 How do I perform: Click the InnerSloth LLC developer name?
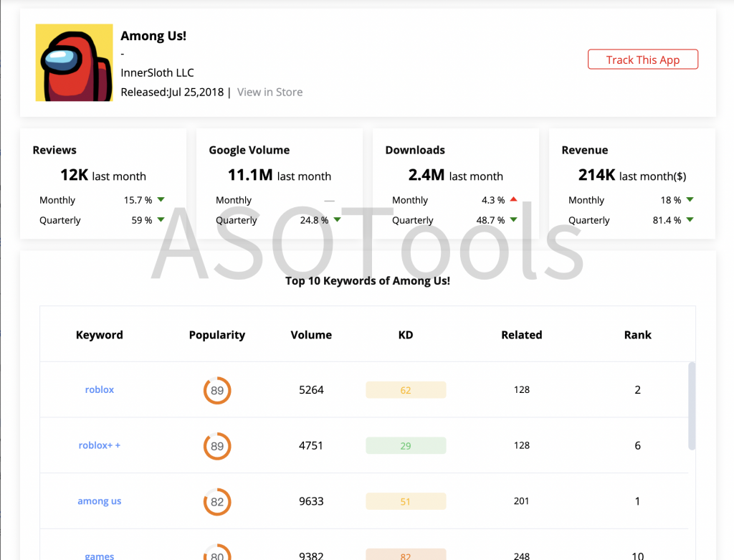click(x=157, y=72)
